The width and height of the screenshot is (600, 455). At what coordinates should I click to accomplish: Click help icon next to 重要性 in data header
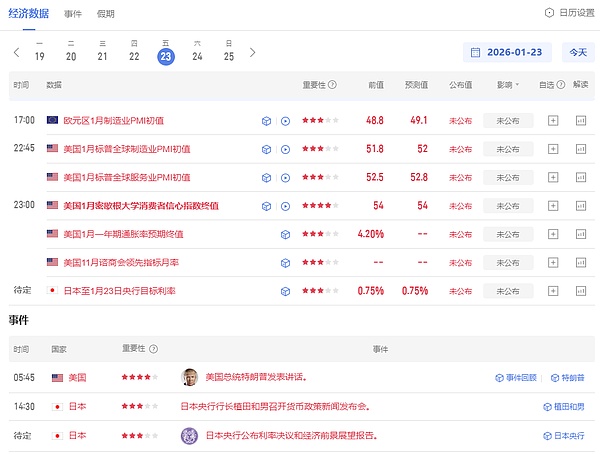pyautogui.click(x=332, y=85)
